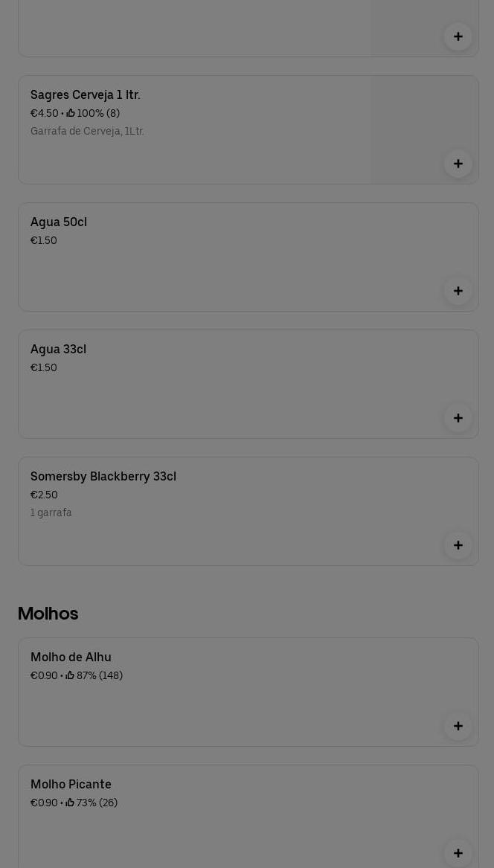This screenshot has width=494, height=868.
Task: Add Agua 33cl with plus icon
Action: click(458, 419)
